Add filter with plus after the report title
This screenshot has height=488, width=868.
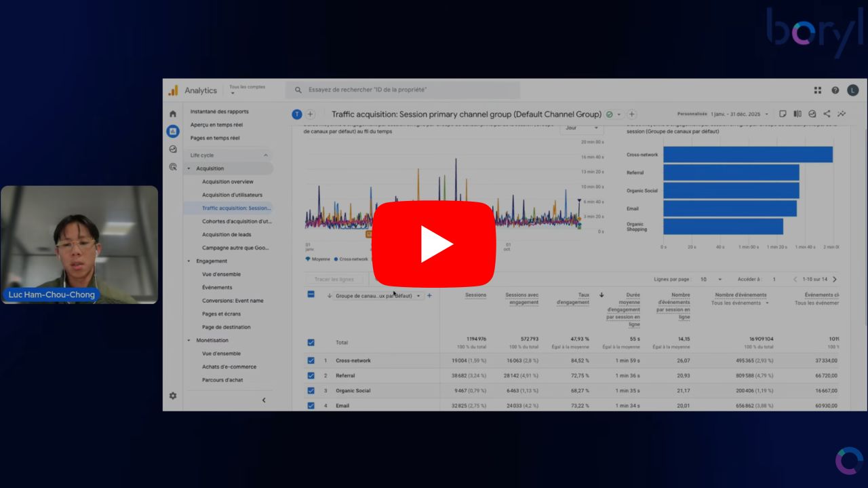(x=632, y=114)
